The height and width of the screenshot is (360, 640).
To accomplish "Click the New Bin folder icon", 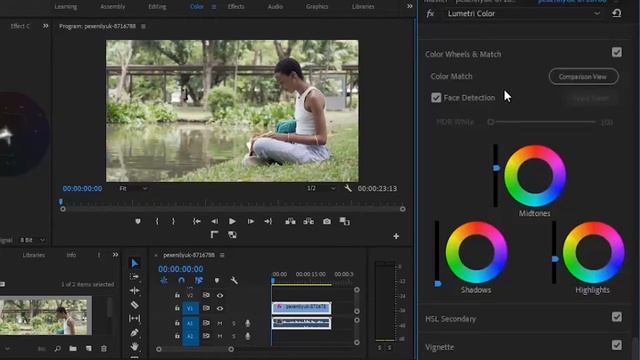I will pyautogui.click(x=73, y=349).
